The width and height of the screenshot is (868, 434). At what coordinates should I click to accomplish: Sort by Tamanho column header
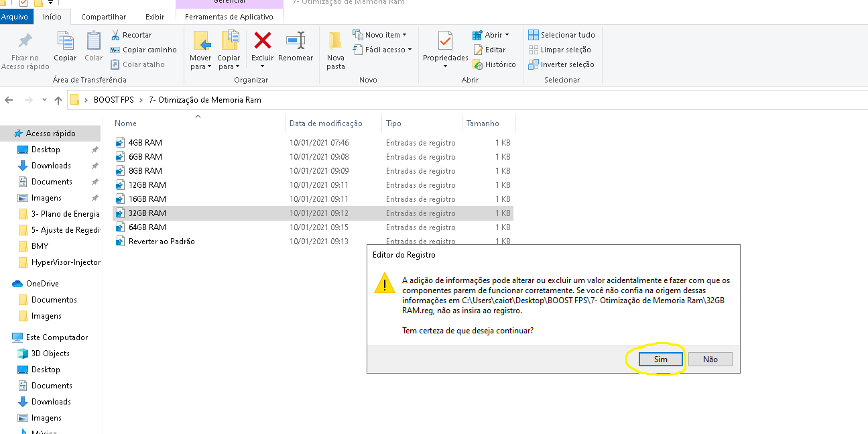[483, 123]
